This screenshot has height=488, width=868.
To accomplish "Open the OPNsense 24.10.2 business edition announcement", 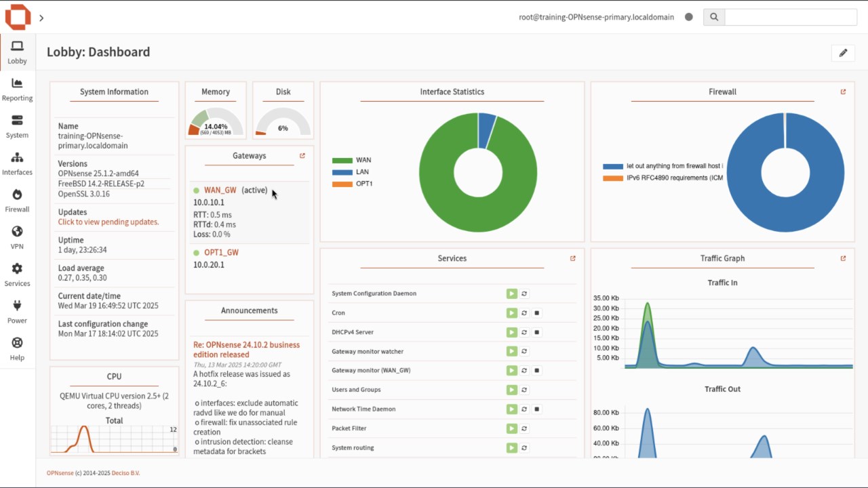I will 246,350.
